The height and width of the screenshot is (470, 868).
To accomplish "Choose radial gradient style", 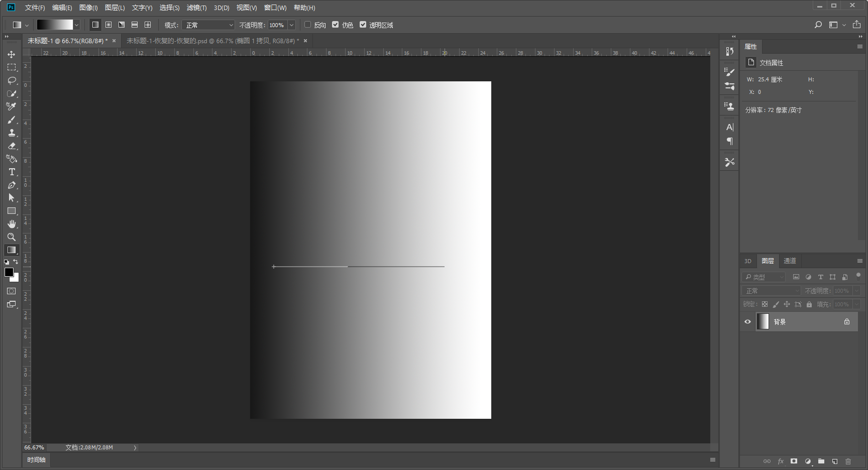I will click(108, 25).
